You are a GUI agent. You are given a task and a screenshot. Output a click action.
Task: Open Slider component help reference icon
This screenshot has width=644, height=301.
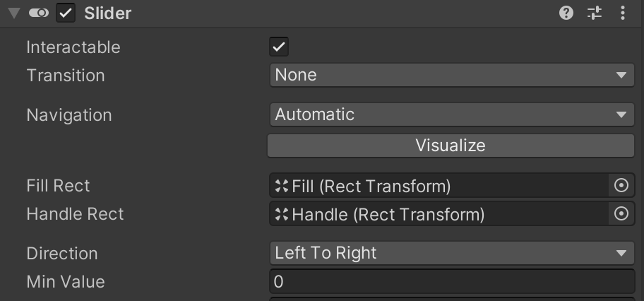tap(566, 13)
